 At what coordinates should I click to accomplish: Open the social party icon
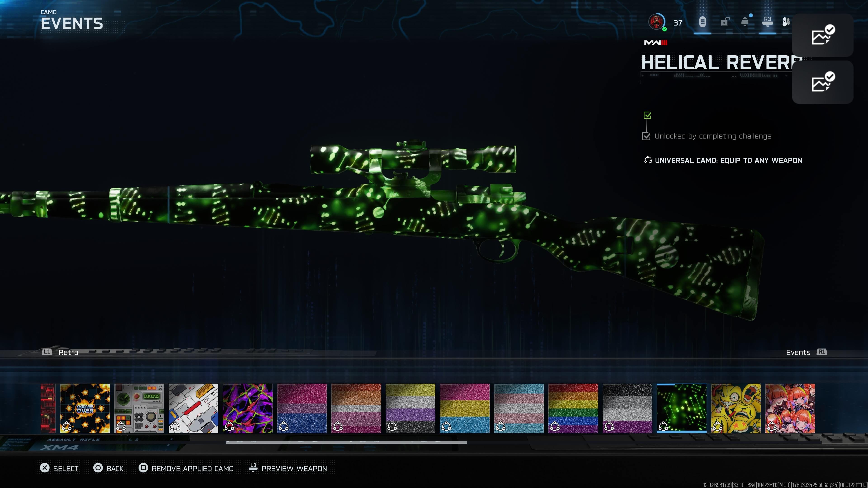[786, 22]
